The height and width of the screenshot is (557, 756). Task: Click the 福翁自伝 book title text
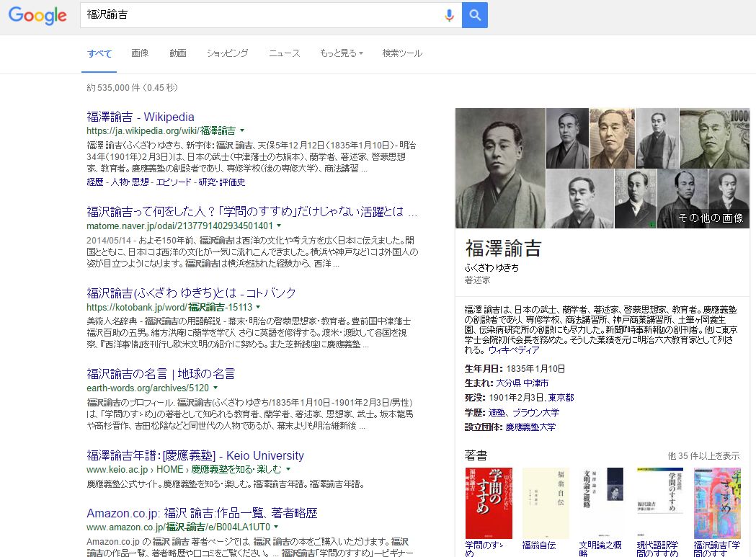pos(539,545)
